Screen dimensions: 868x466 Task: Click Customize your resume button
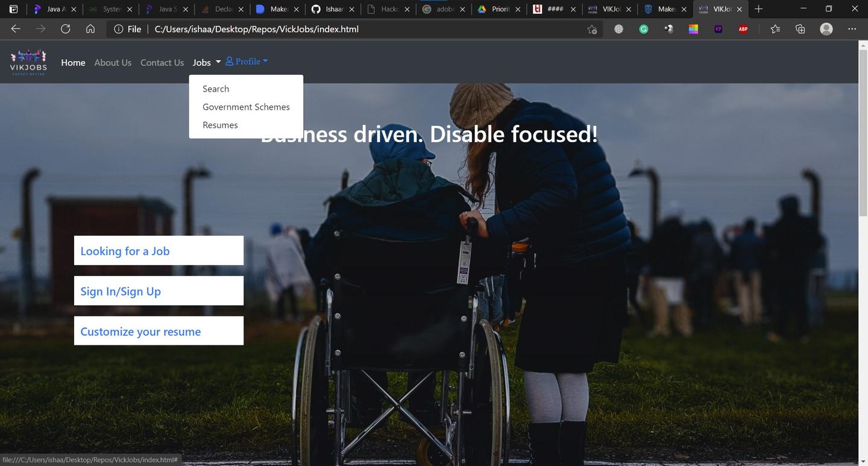click(159, 330)
